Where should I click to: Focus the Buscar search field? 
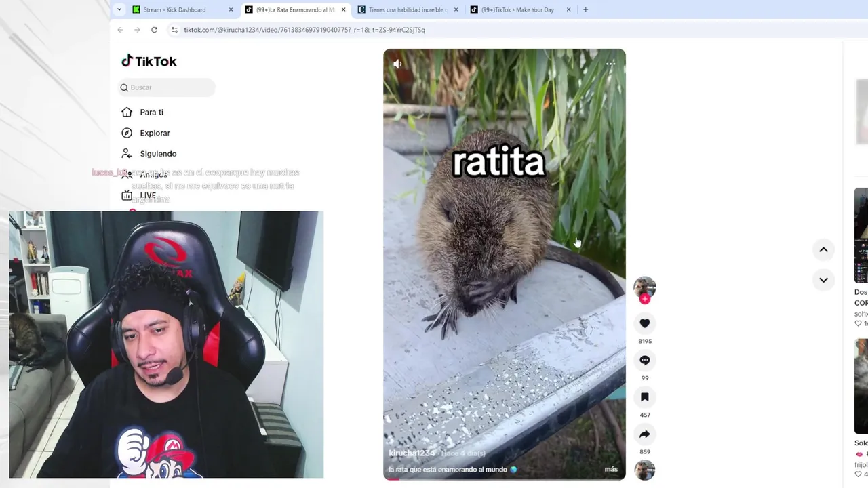click(166, 87)
